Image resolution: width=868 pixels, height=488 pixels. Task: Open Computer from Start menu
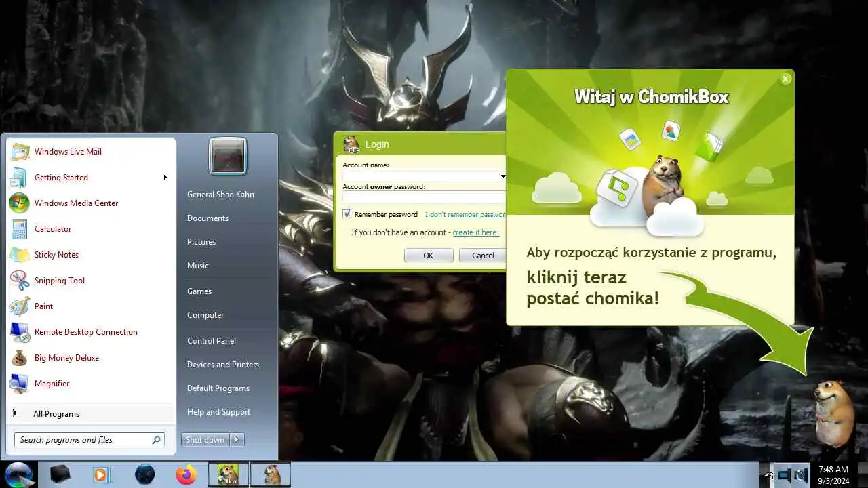[205, 315]
